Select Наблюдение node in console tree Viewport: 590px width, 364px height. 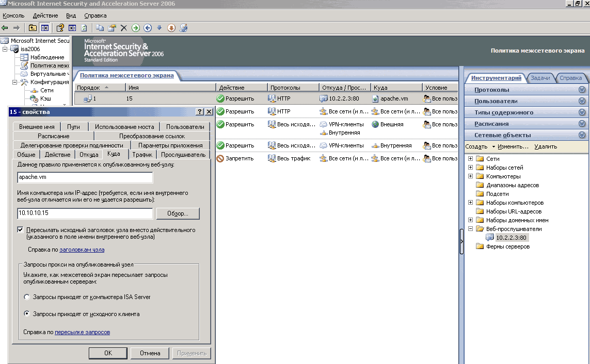point(47,57)
